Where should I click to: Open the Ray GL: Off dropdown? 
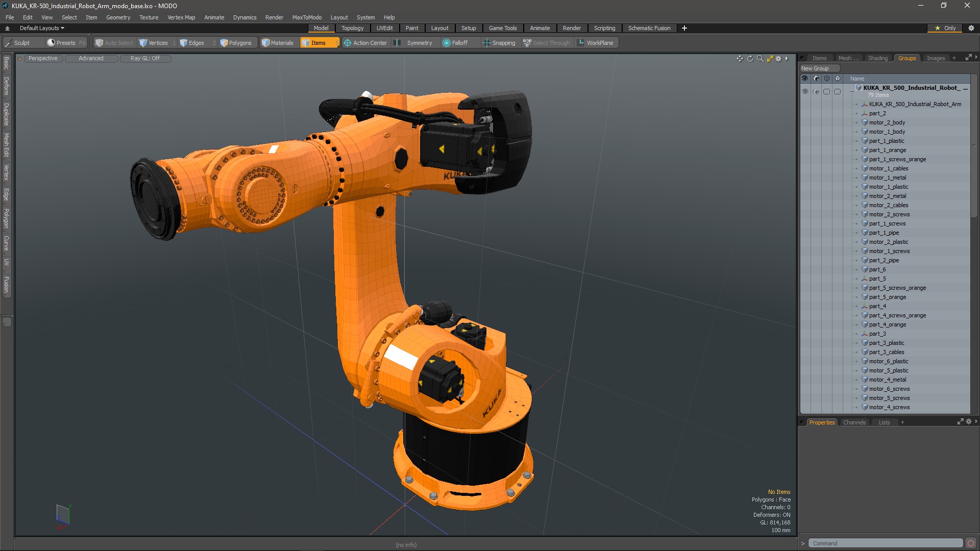coord(145,59)
